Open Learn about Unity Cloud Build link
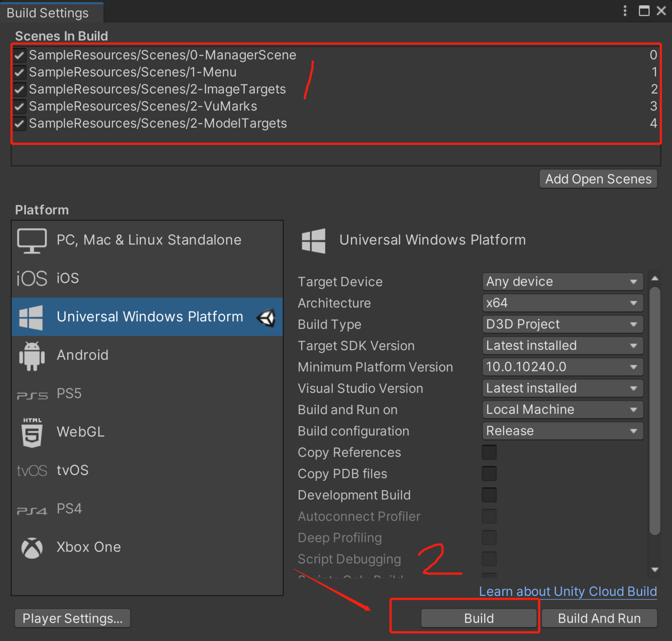The width and height of the screenshot is (672, 641). (x=568, y=592)
